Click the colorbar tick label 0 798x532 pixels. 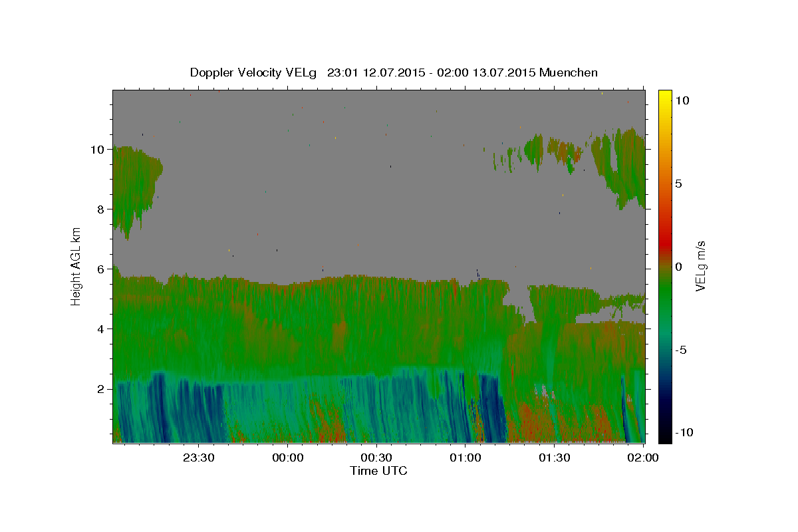tap(678, 267)
